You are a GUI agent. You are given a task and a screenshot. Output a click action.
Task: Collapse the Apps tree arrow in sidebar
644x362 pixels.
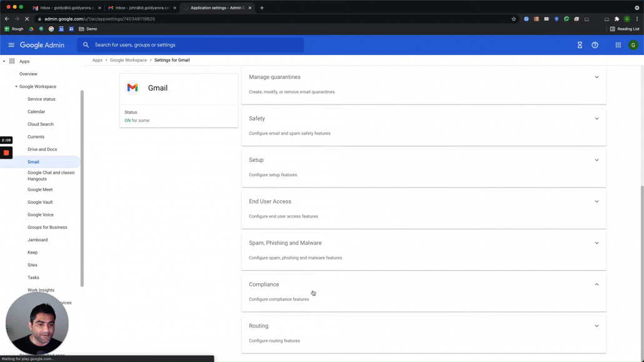pos(4,61)
